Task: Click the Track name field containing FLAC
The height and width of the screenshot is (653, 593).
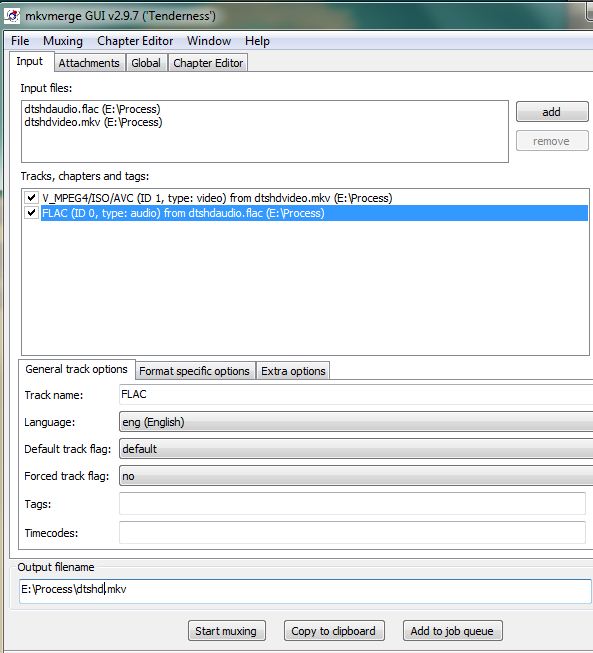Action: coord(356,394)
